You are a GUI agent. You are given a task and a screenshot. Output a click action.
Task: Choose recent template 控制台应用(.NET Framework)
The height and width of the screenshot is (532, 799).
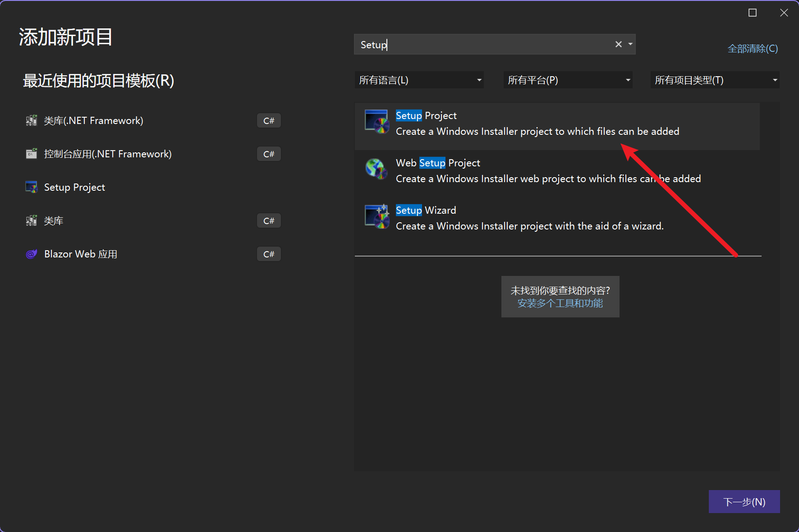click(x=153, y=154)
